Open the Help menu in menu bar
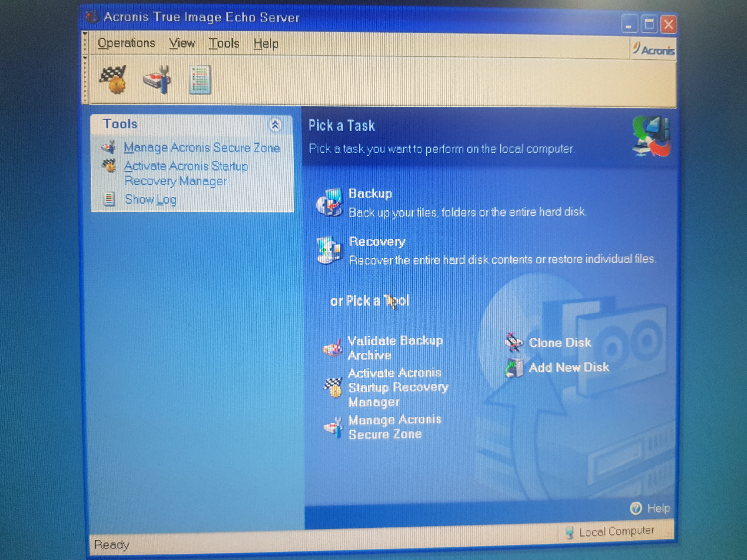Image resolution: width=747 pixels, height=560 pixels. pos(266,44)
